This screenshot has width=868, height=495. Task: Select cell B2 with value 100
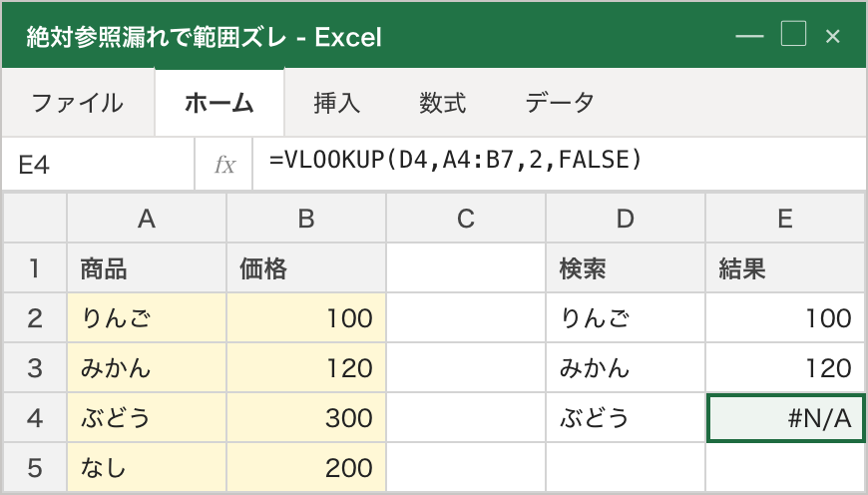306,317
